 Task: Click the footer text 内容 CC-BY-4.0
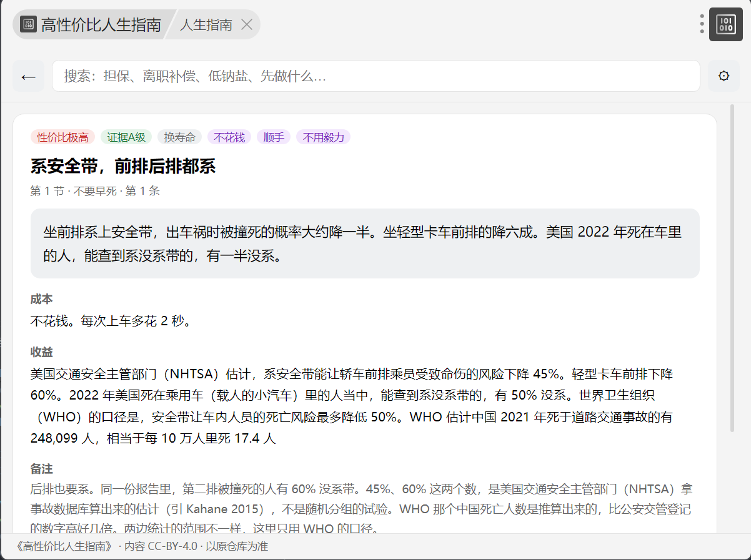tap(161, 546)
